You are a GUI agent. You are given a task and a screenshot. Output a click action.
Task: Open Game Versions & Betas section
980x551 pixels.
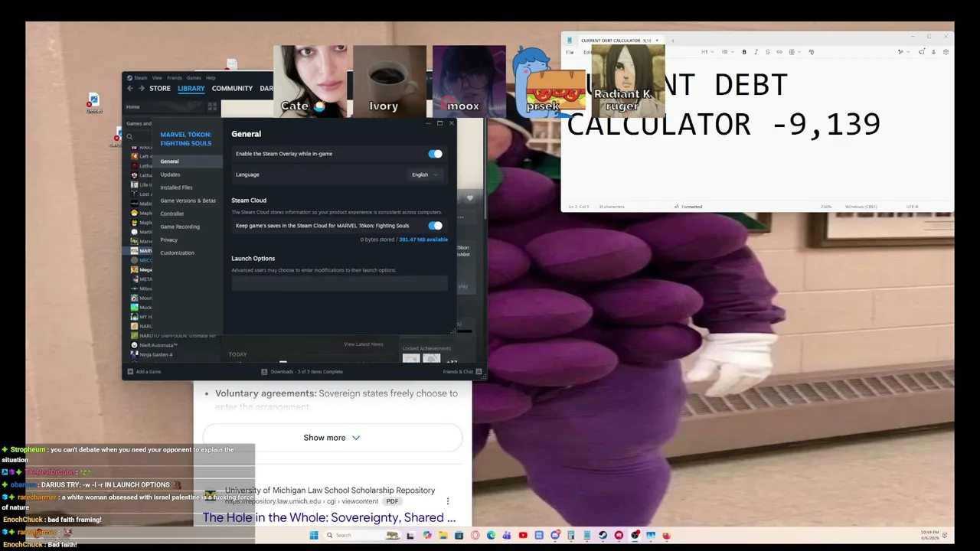pos(188,201)
